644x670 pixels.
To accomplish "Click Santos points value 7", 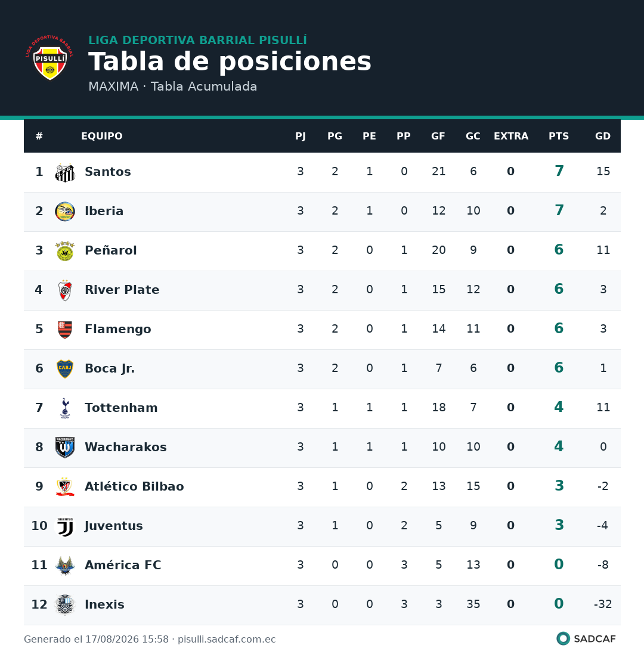I will click(x=559, y=171).
